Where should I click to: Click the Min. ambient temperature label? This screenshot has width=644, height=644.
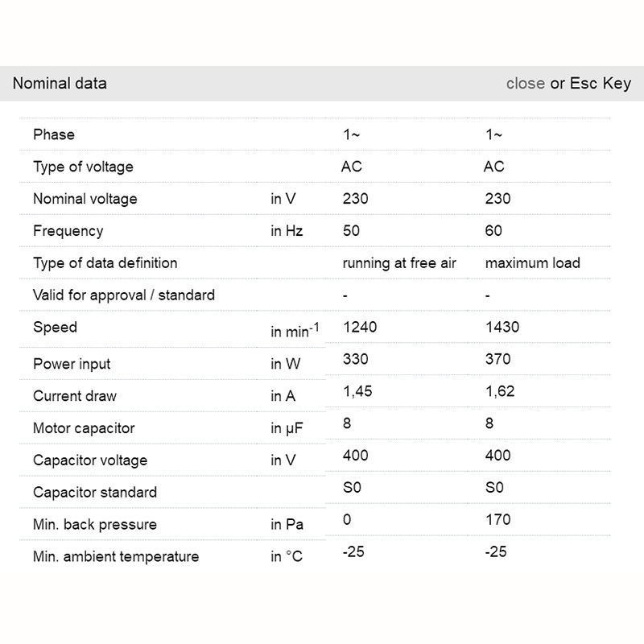(x=116, y=556)
